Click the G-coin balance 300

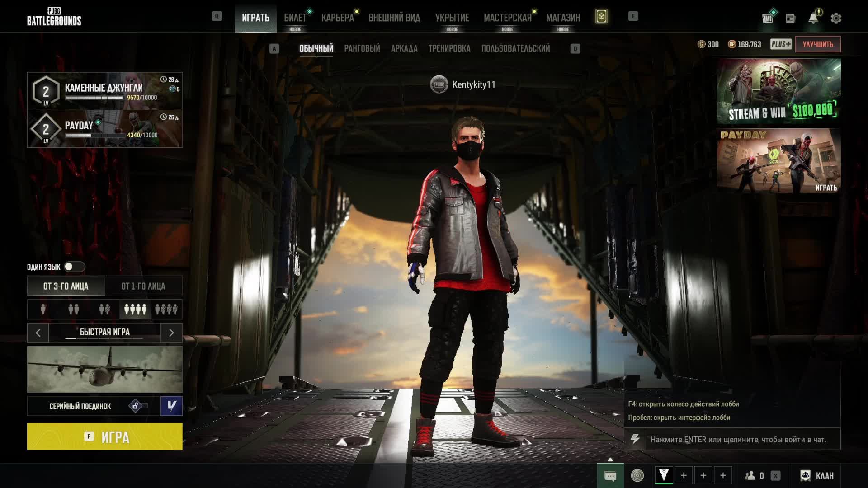click(x=708, y=44)
